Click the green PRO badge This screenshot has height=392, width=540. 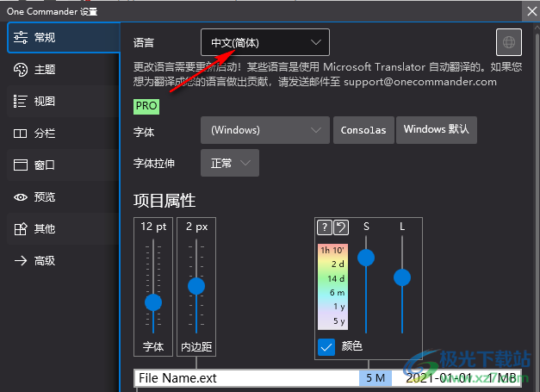point(146,107)
